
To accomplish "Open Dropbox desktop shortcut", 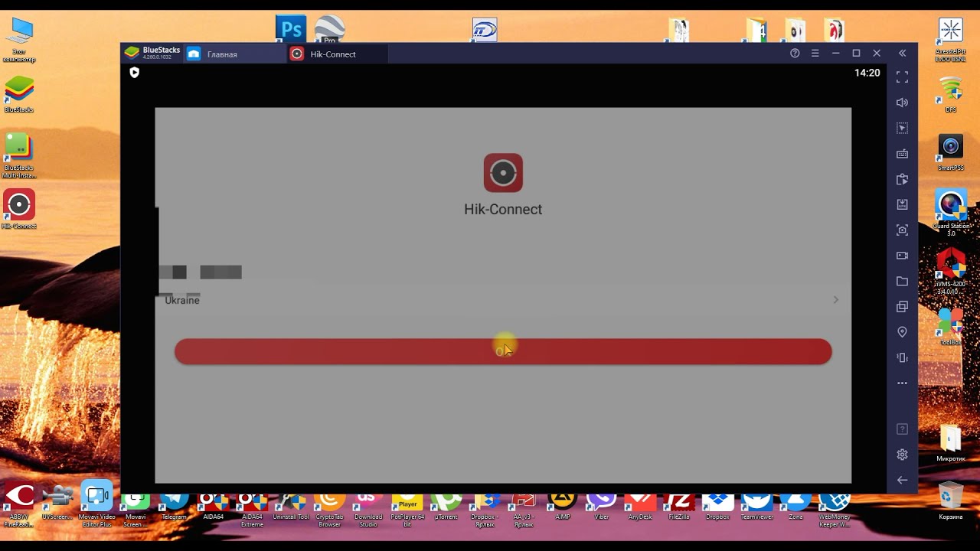I will 717,506.
